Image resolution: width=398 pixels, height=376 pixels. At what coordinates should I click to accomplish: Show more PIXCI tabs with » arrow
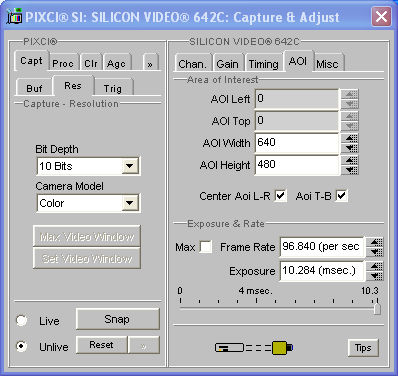tap(150, 63)
